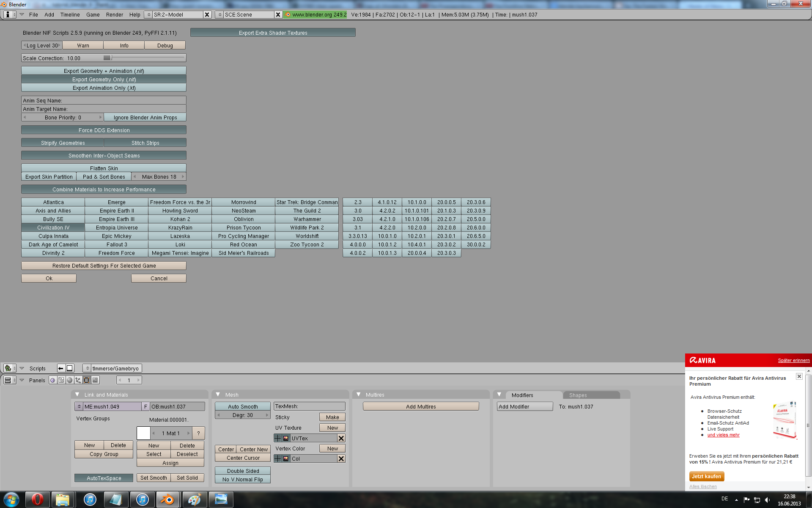The height and width of the screenshot is (508, 812).
Task: Click Restore Default Settings For Selected Game
Action: [104, 265]
